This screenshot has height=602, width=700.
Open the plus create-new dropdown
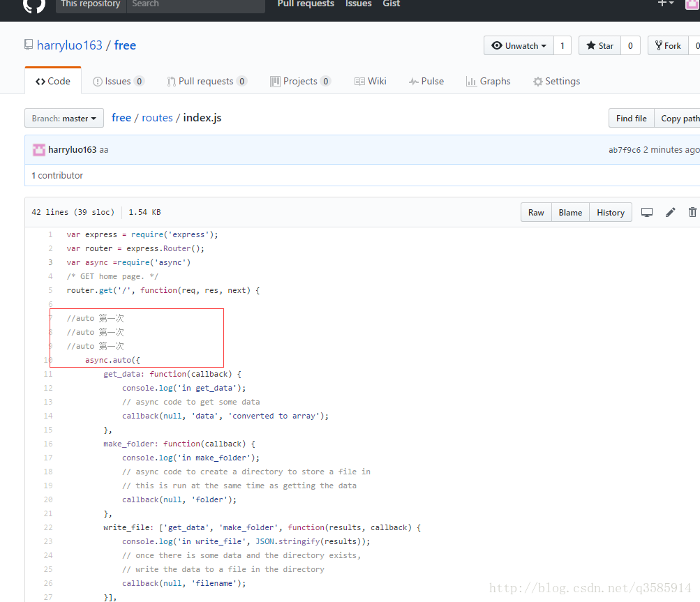pos(665,3)
